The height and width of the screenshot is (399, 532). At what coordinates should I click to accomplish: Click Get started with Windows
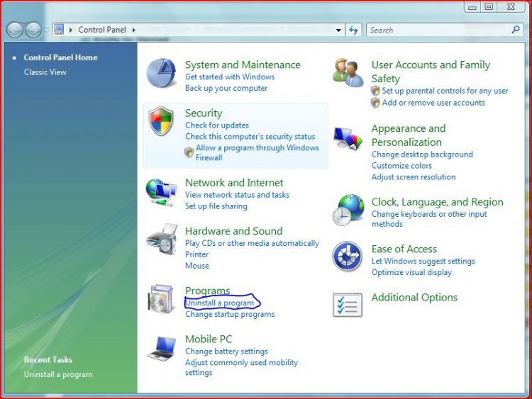click(230, 77)
